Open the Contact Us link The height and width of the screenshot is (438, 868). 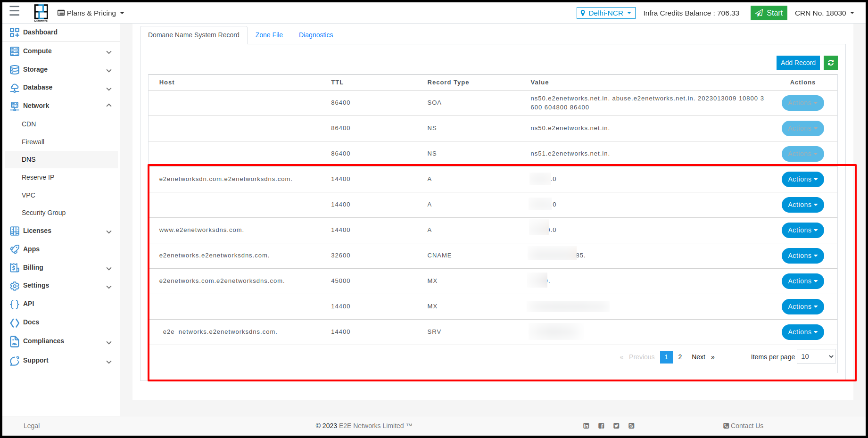tap(743, 426)
